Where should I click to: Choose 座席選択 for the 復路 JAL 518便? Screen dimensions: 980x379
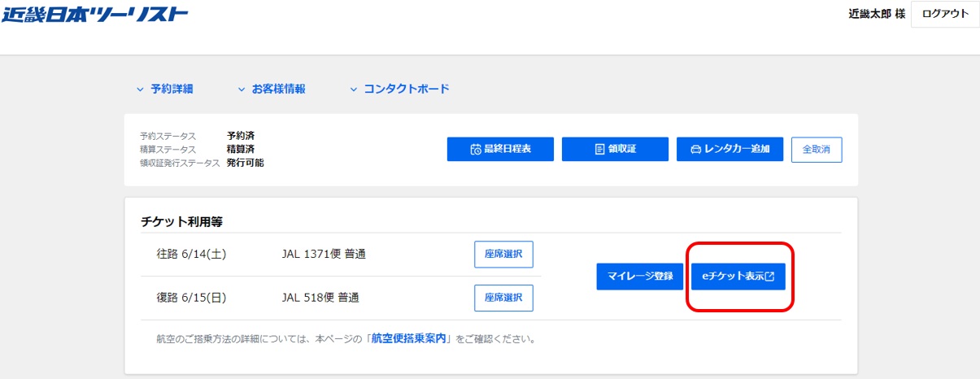(503, 298)
